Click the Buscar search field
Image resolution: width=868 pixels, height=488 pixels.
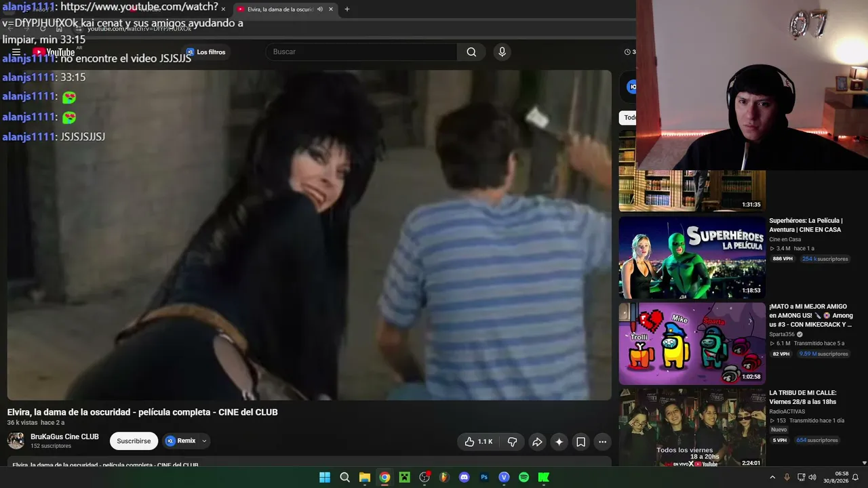click(362, 52)
